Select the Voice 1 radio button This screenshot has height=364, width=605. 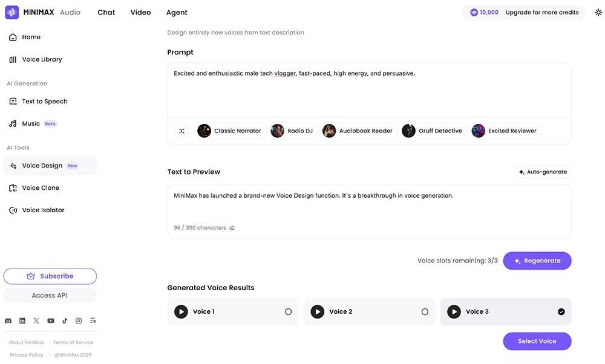288,312
